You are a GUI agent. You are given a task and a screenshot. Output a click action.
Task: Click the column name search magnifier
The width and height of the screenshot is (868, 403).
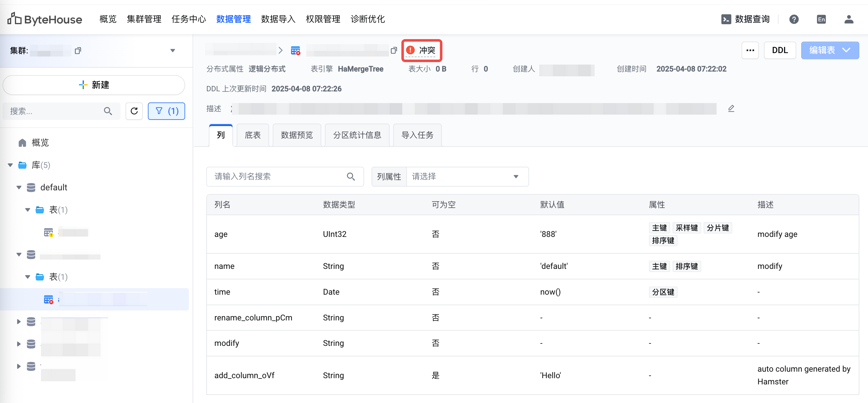351,176
